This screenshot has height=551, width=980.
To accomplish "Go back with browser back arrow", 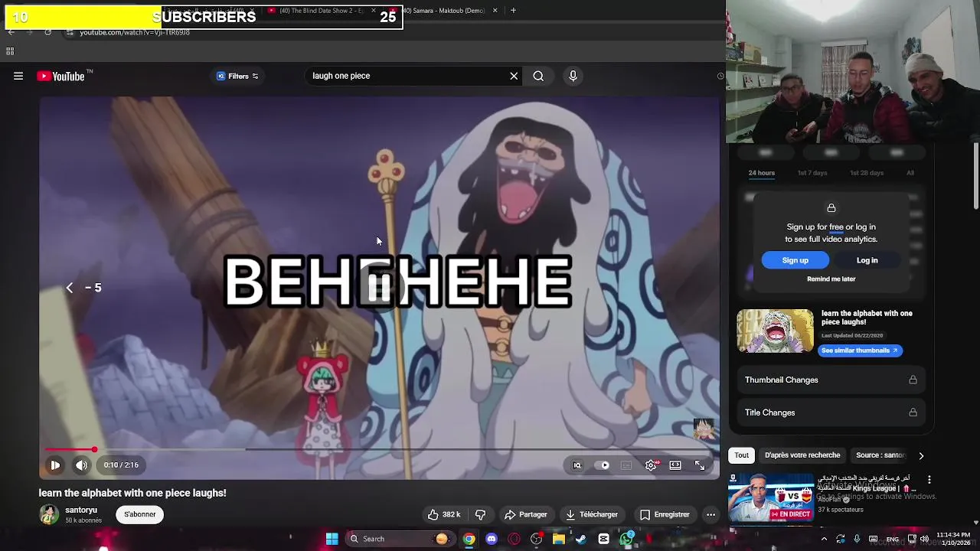I will pos(11,32).
